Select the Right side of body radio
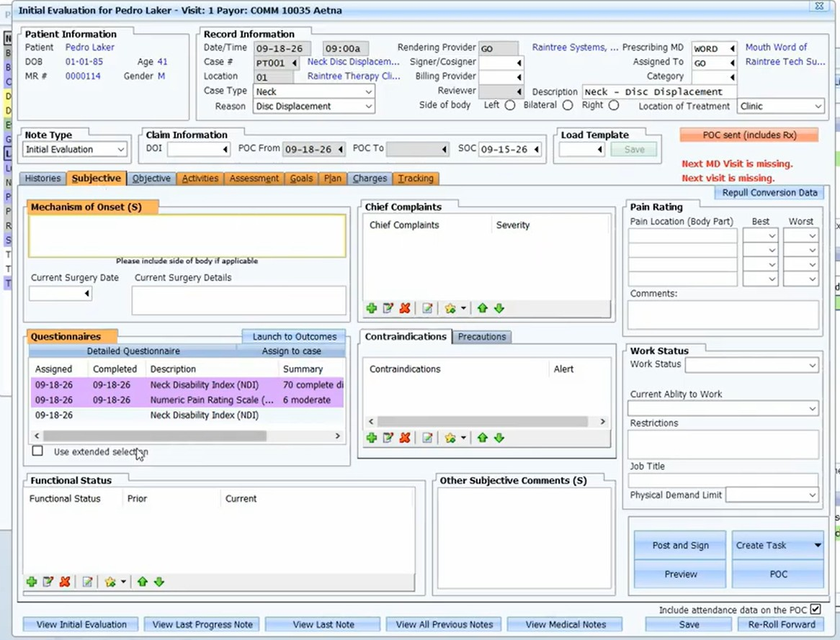 [x=614, y=106]
